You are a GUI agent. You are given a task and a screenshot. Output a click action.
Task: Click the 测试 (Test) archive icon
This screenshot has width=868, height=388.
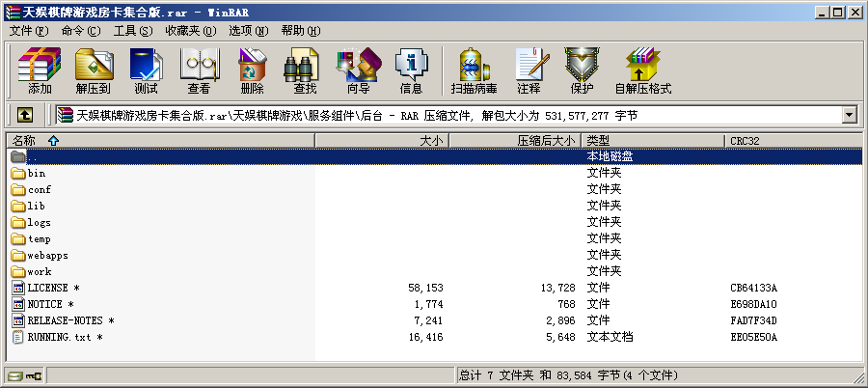[x=147, y=70]
